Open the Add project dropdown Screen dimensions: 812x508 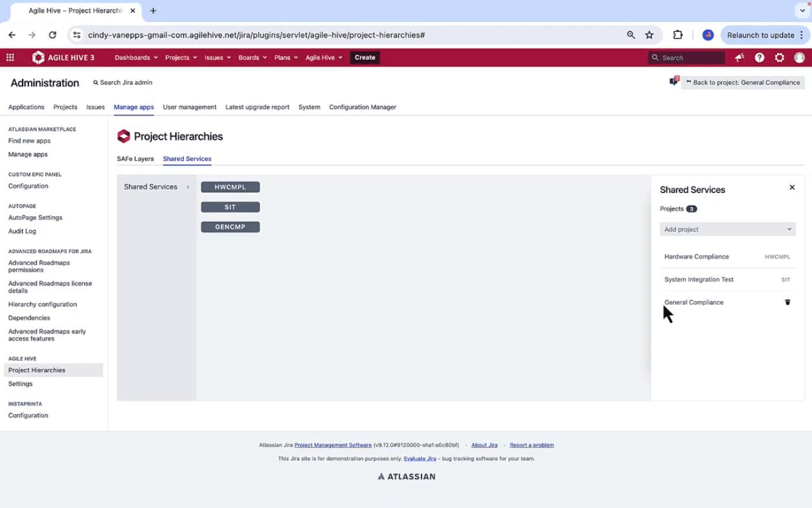pyautogui.click(x=728, y=229)
